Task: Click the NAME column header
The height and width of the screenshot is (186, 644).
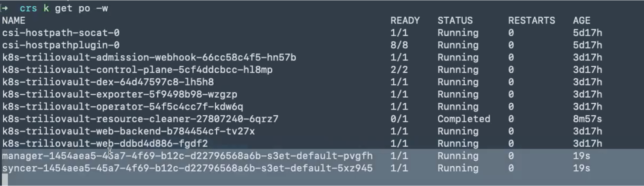Action: [x=14, y=21]
